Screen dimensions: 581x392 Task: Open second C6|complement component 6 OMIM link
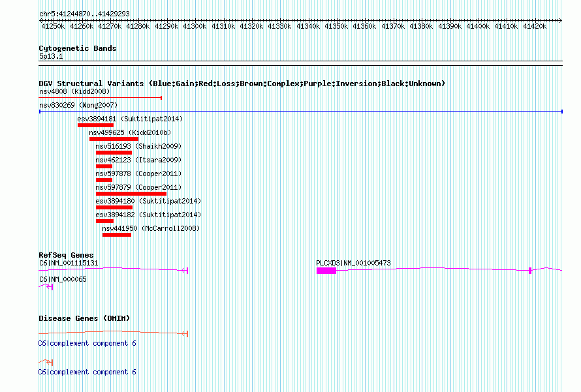(x=87, y=372)
